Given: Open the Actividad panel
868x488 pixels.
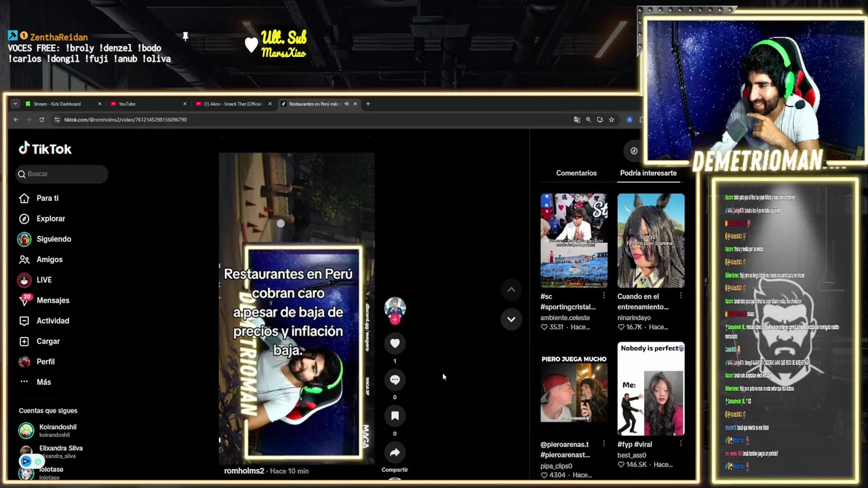Looking at the screenshot, I should (53, 321).
